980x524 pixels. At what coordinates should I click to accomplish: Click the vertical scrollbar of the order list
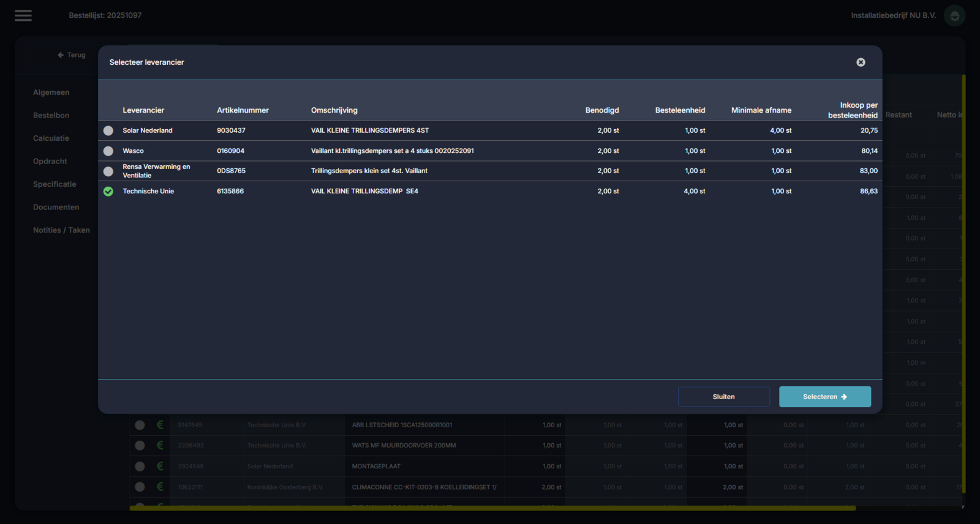pyautogui.click(x=963, y=283)
